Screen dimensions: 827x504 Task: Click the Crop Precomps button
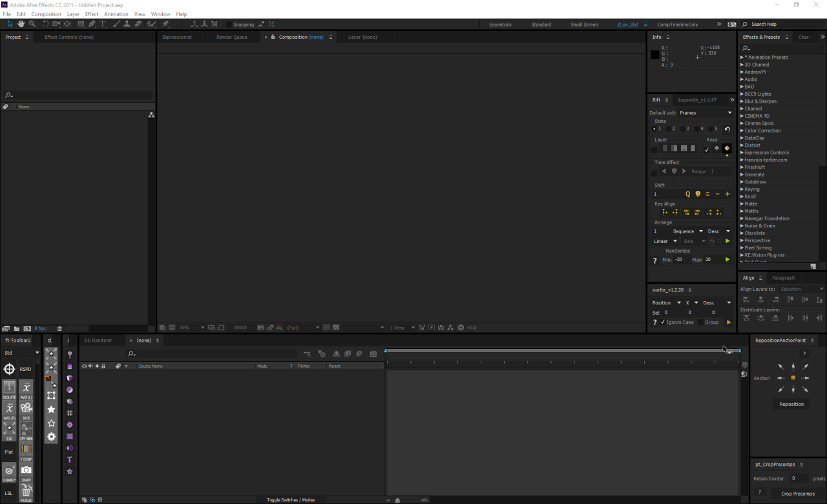pyautogui.click(x=797, y=494)
